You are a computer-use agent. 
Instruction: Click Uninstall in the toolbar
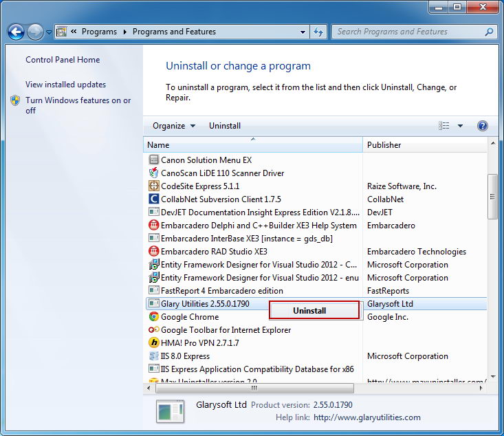click(225, 126)
